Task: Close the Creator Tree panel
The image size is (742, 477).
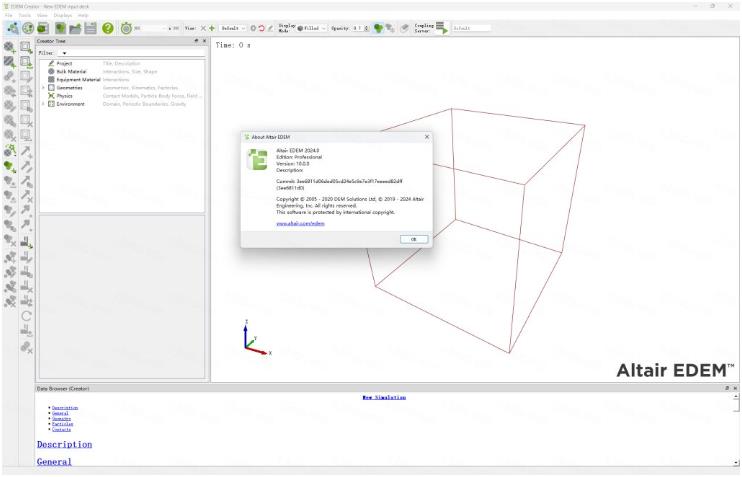Action: click(x=204, y=41)
